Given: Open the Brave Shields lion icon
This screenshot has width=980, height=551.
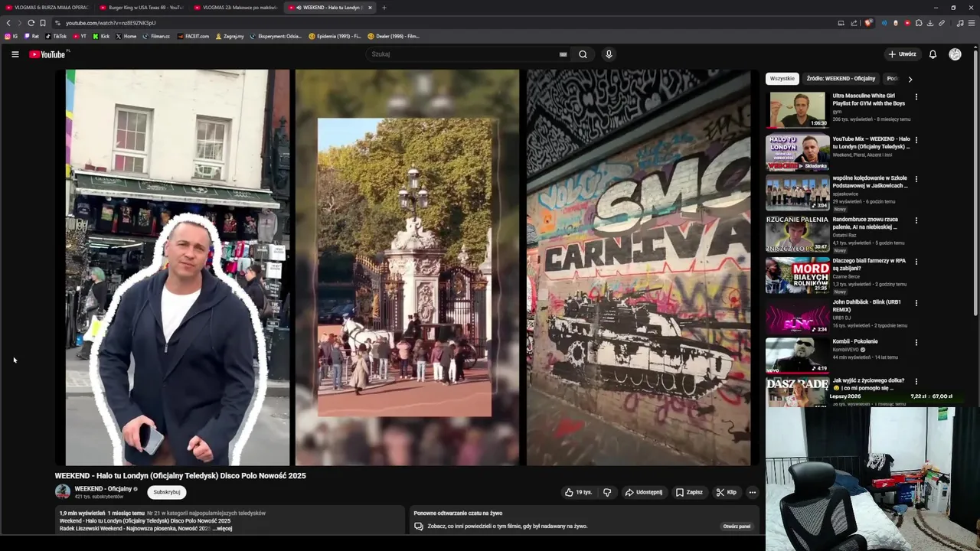Looking at the screenshot, I should (868, 23).
